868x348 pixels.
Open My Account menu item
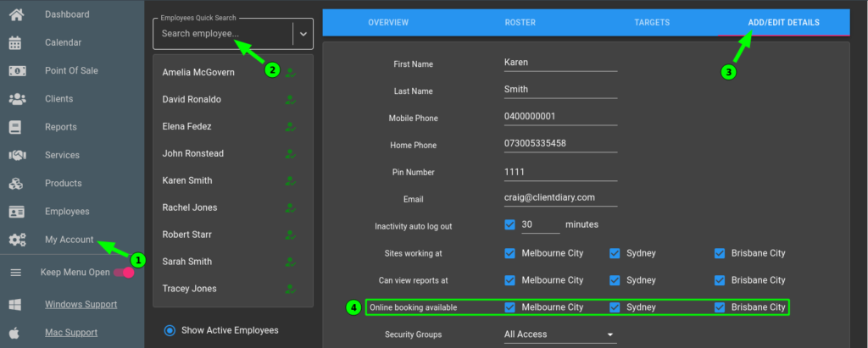(x=70, y=240)
